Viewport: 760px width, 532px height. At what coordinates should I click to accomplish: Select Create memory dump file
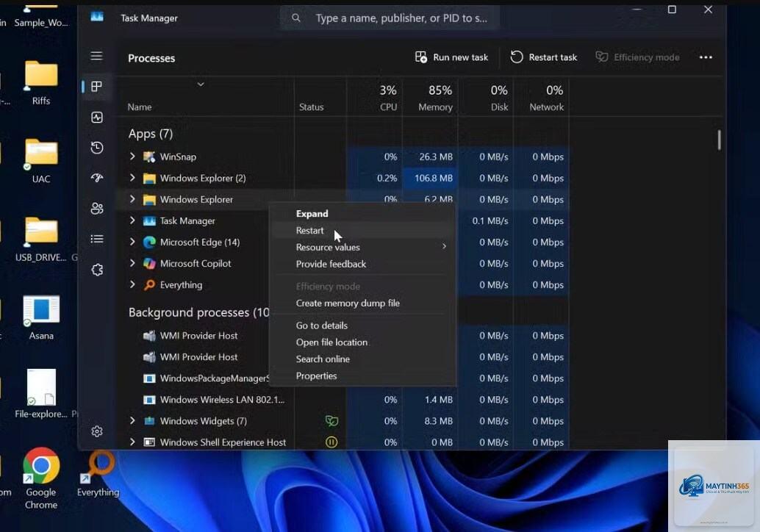362,303
